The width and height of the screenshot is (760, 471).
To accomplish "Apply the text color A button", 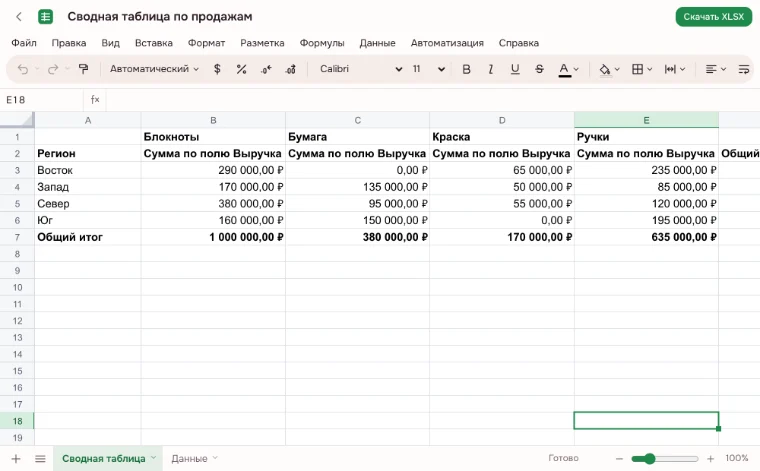I will coord(564,70).
